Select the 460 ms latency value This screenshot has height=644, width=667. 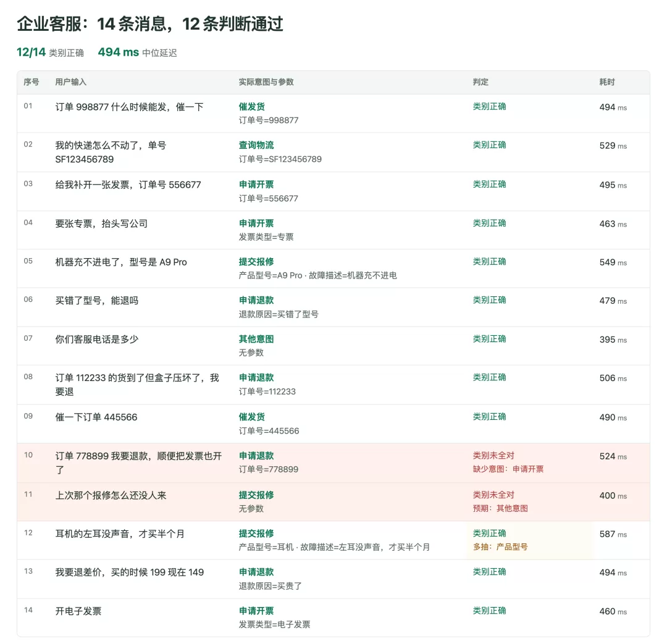click(613, 612)
